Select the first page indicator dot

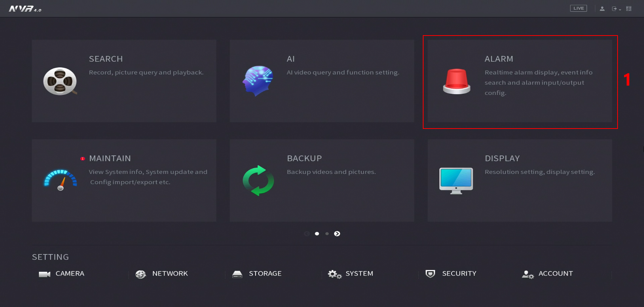[x=317, y=234]
